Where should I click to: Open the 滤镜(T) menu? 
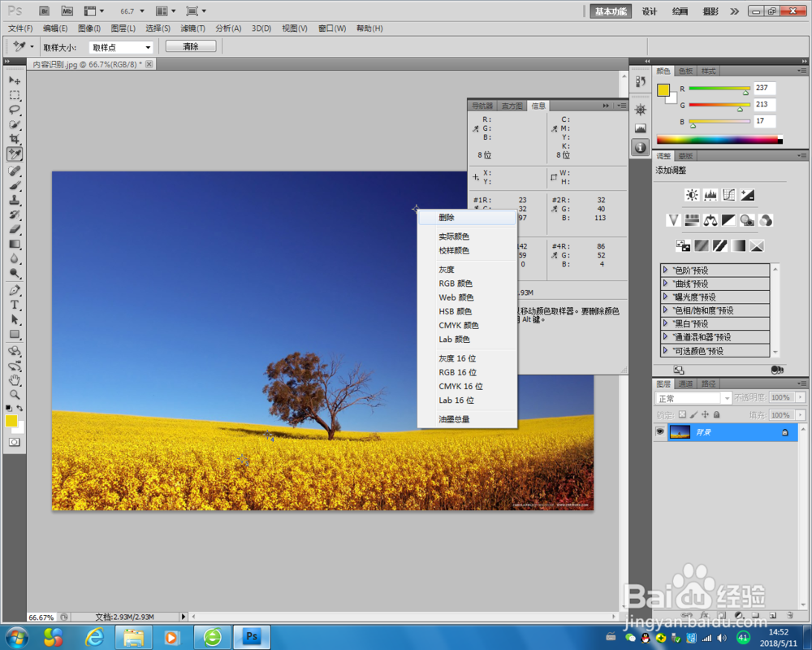point(192,28)
